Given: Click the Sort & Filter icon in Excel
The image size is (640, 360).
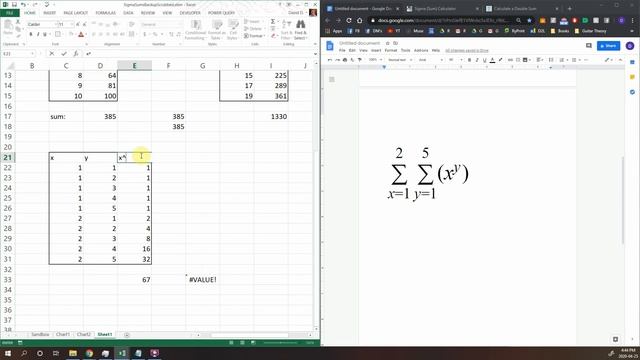Looking at the screenshot, I should [287, 29].
